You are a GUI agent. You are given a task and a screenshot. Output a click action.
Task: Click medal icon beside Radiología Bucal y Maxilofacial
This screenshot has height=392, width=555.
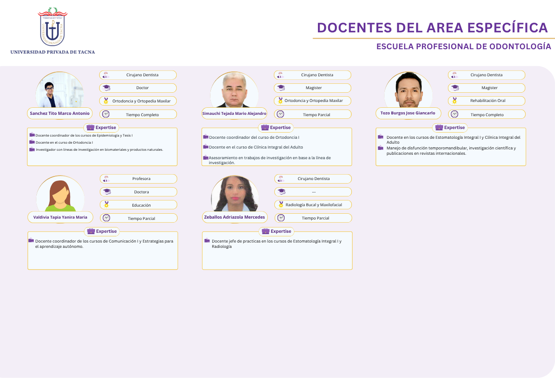coord(281,204)
